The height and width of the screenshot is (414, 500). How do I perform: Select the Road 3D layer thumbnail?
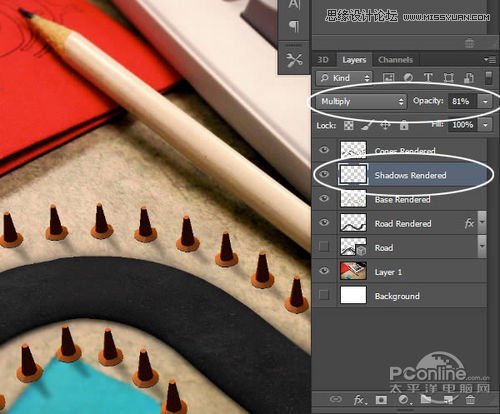coord(353,247)
